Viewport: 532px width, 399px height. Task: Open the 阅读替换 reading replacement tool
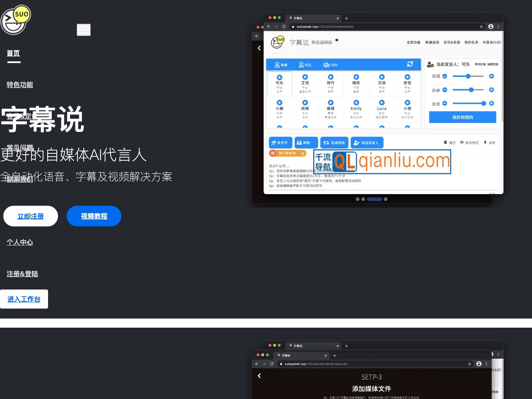[x=334, y=142]
